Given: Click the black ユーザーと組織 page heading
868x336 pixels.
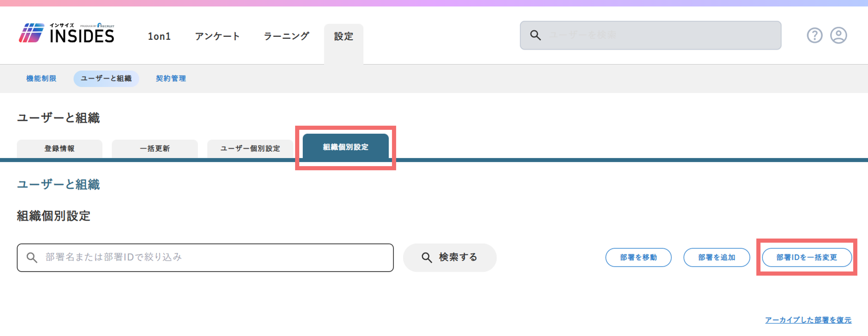Looking at the screenshot, I should 58,118.
